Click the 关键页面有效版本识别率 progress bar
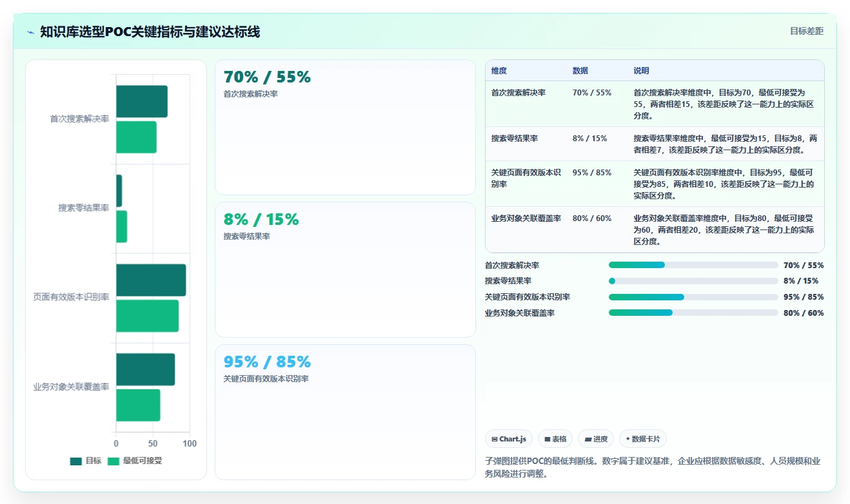This screenshot has height=504, width=850. click(693, 297)
